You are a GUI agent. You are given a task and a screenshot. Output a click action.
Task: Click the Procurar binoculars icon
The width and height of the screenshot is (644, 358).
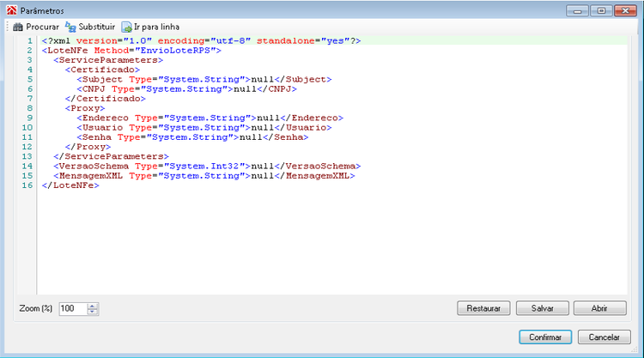point(18,27)
